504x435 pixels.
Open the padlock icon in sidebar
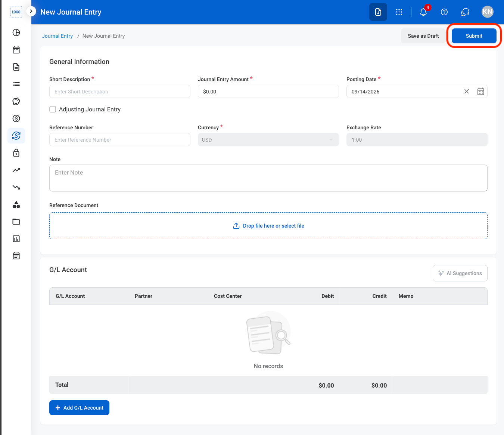(16, 153)
